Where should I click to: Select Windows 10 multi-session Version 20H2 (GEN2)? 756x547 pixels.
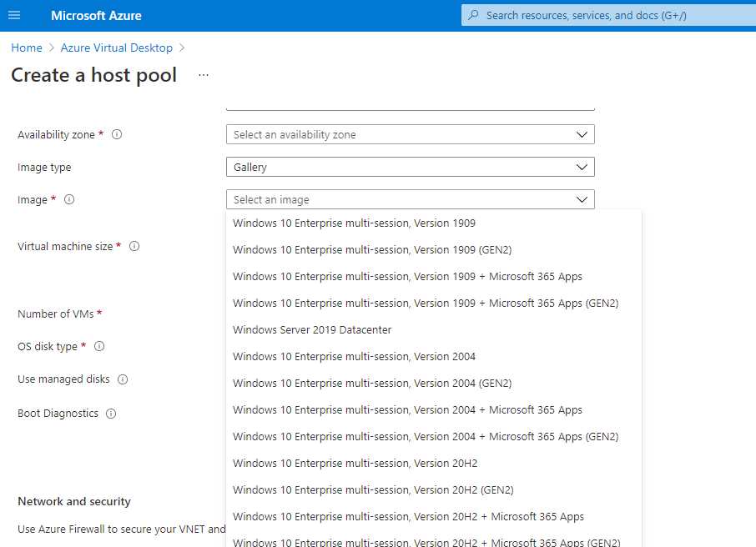coord(434,489)
